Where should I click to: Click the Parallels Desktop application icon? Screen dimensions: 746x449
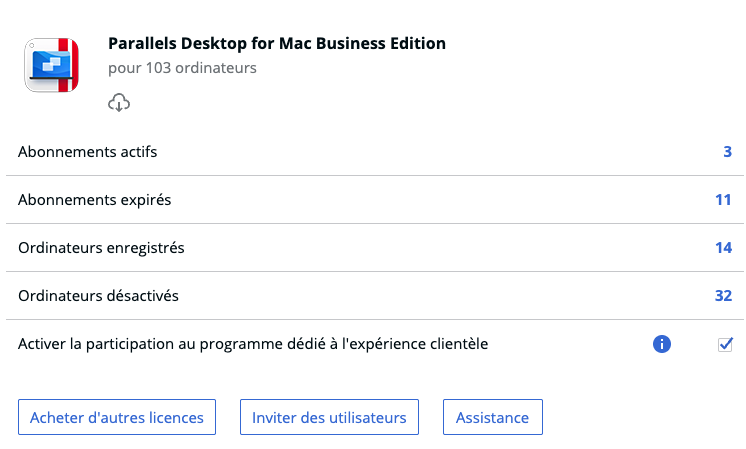[52, 65]
